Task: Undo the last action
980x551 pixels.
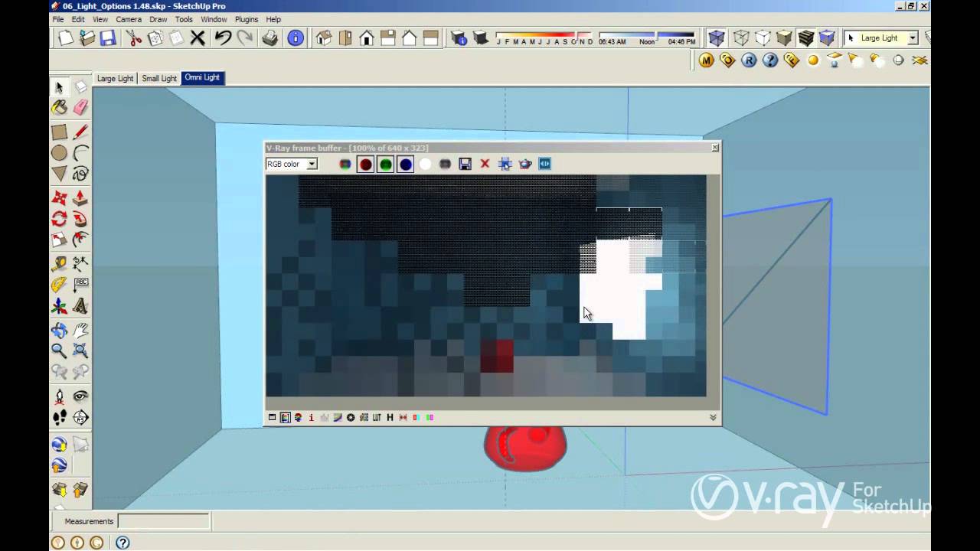Action: 223,37
